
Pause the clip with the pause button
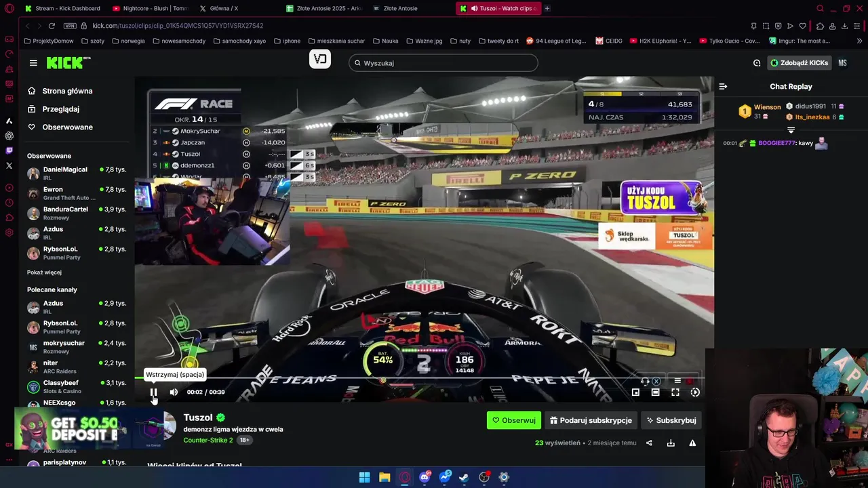[x=154, y=392]
